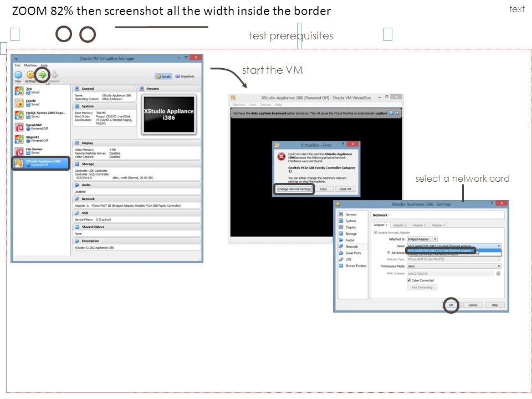The width and height of the screenshot is (532, 399).
Task: Open the Adapter Type dropdown
Action: 454,259
